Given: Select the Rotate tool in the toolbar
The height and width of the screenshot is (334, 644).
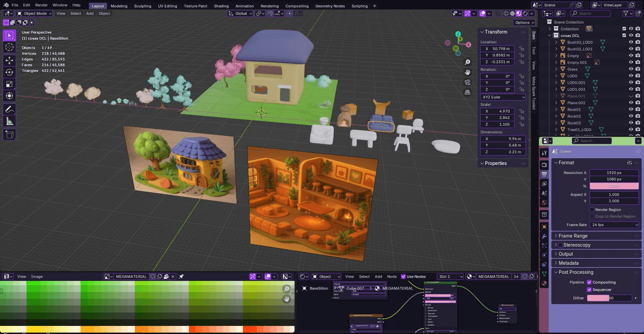Looking at the screenshot, I should click(x=10, y=72).
